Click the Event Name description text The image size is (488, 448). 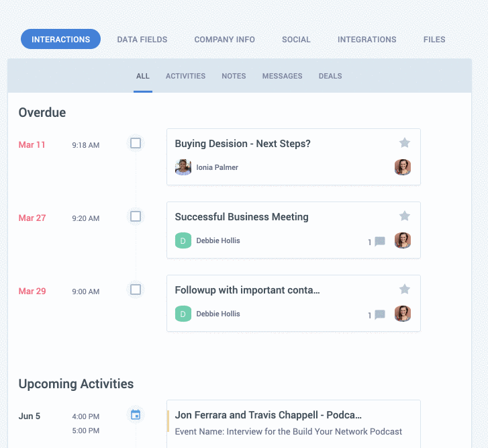tap(289, 431)
